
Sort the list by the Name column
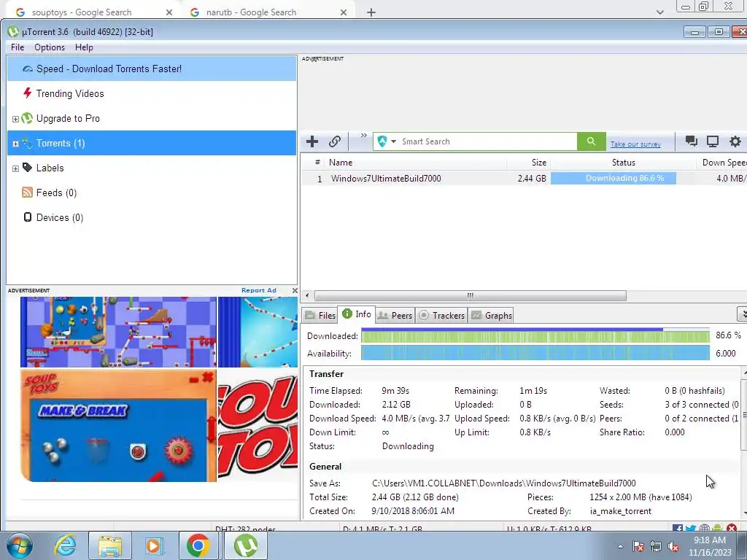click(341, 163)
